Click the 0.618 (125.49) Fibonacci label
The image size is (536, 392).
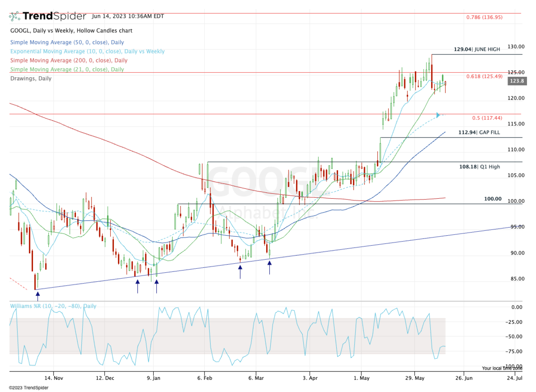tap(485, 76)
